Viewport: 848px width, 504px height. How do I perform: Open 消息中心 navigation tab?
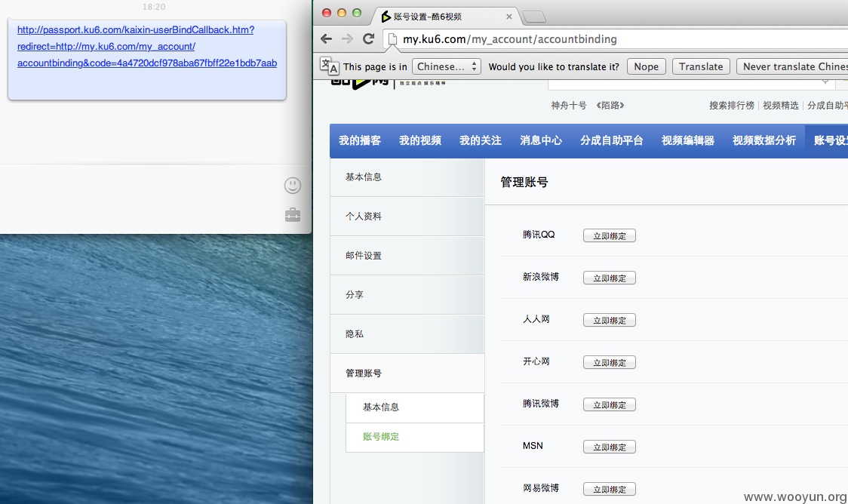point(541,140)
